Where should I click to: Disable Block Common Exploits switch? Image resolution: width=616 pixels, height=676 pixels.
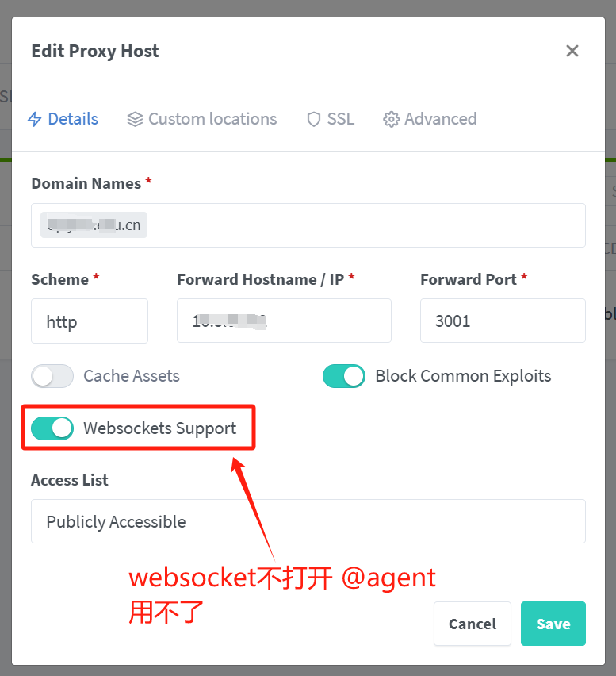pyautogui.click(x=344, y=376)
